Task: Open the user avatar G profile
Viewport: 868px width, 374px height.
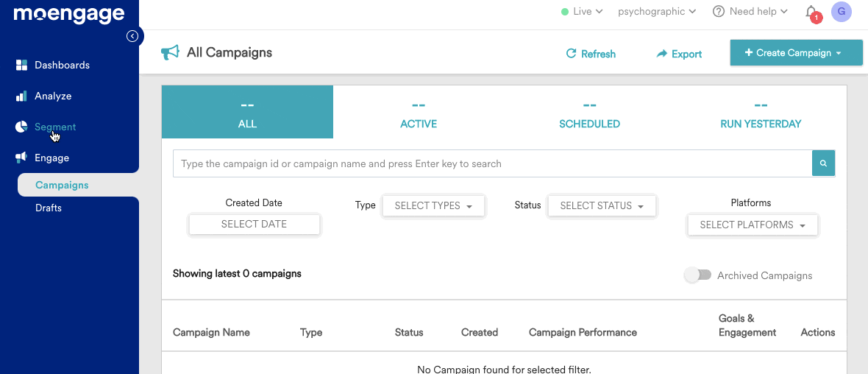Action: pyautogui.click(x=842, y=12)
